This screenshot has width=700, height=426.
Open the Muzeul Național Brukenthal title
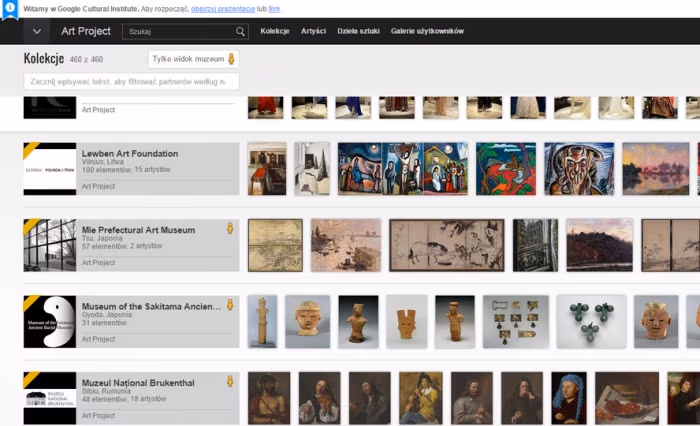(x=138, y=383)
